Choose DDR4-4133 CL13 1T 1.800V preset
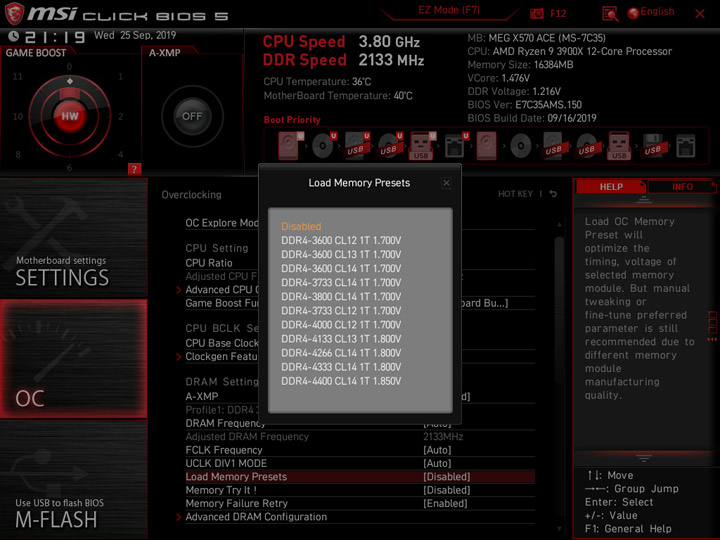 coord(341,339)
